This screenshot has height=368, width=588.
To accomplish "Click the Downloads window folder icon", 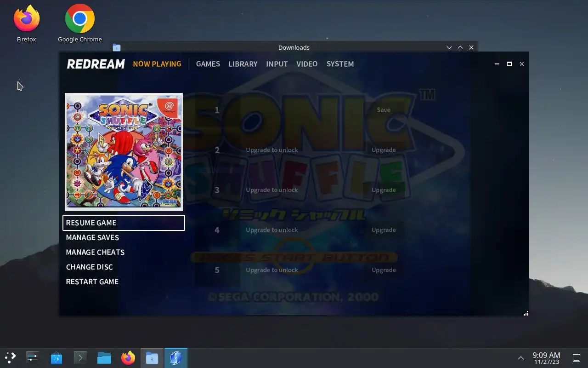I will (x=117, y=47).
